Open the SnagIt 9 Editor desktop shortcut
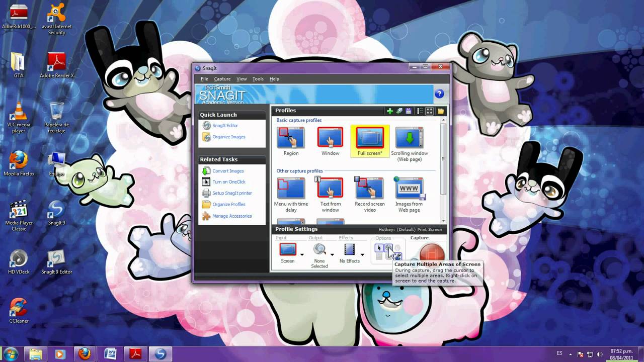Viewport: 644px width, 362px height. coord(57,261)
